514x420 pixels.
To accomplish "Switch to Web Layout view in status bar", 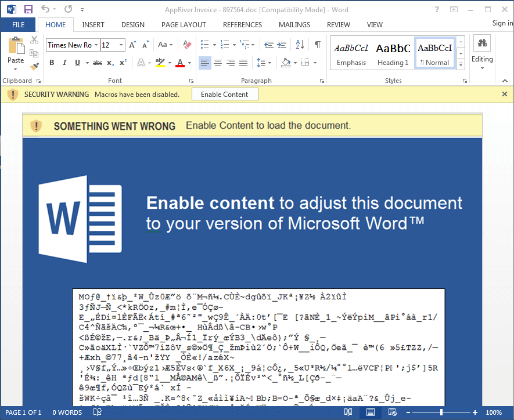I will pos(392,412).
